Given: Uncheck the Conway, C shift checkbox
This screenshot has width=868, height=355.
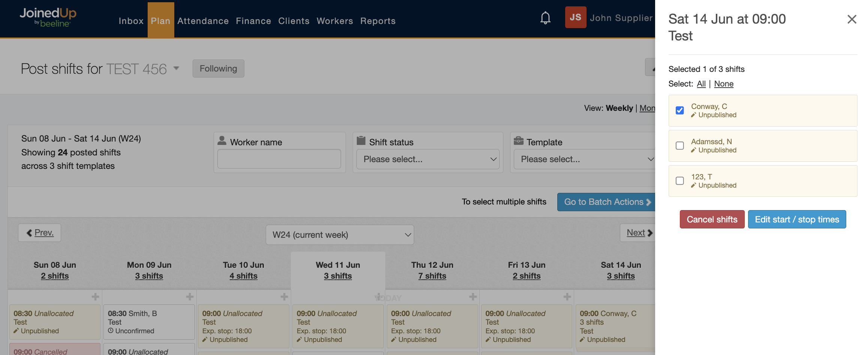Looking at the screenshot, I should (x=679, y=110).
